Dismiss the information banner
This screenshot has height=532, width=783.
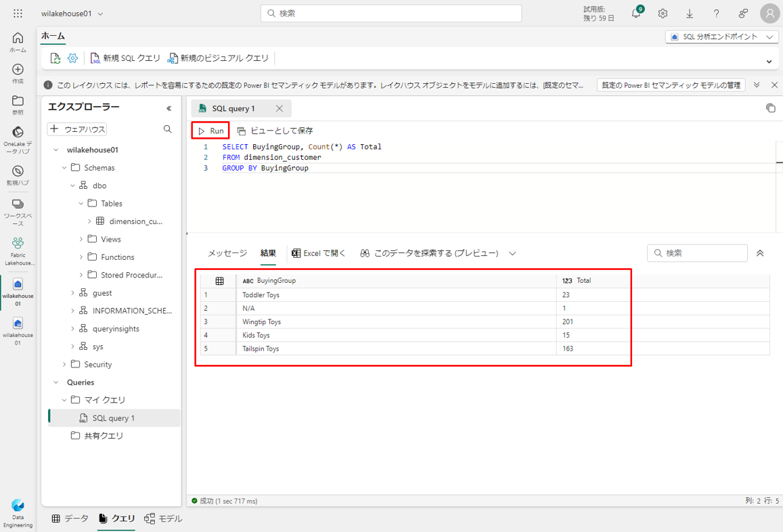point(774,85)
